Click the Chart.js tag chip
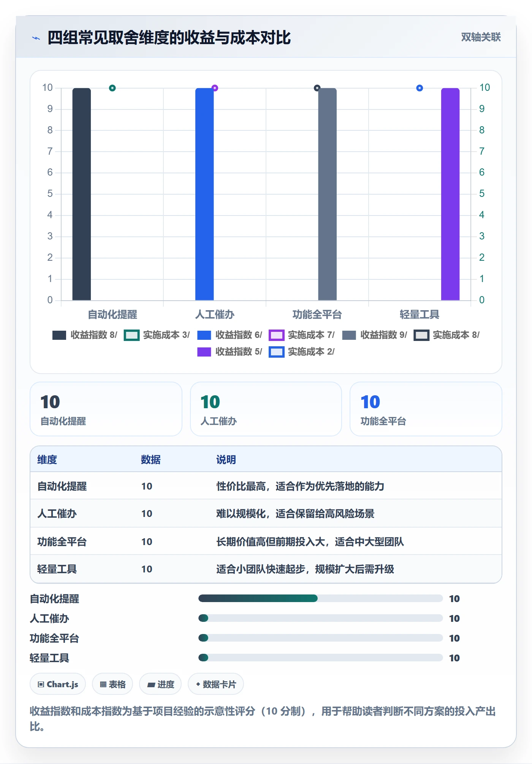 [x=58, y=684]
